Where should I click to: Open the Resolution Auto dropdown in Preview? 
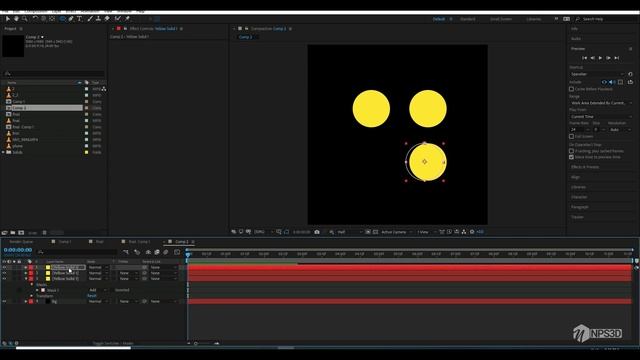[620, 130]
